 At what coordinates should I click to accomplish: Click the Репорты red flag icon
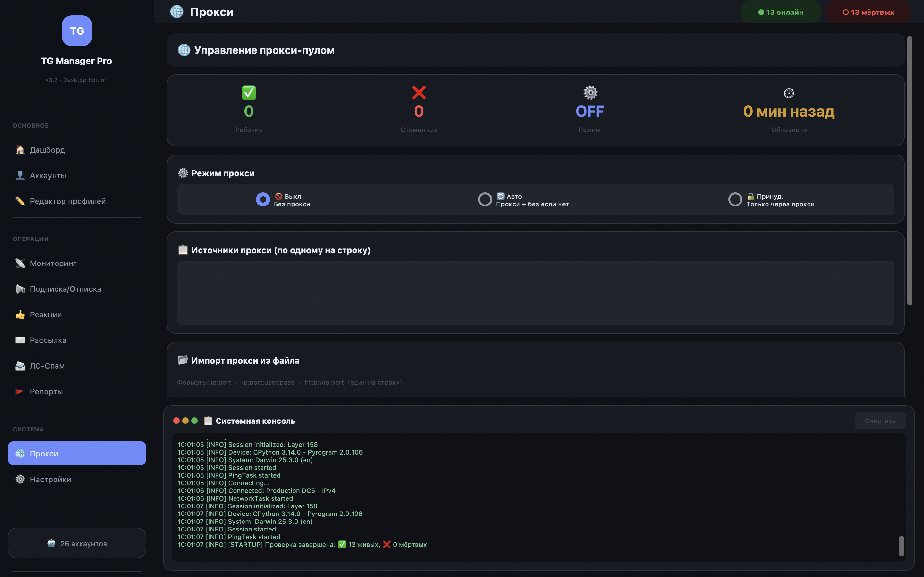[x=20, y=391]
